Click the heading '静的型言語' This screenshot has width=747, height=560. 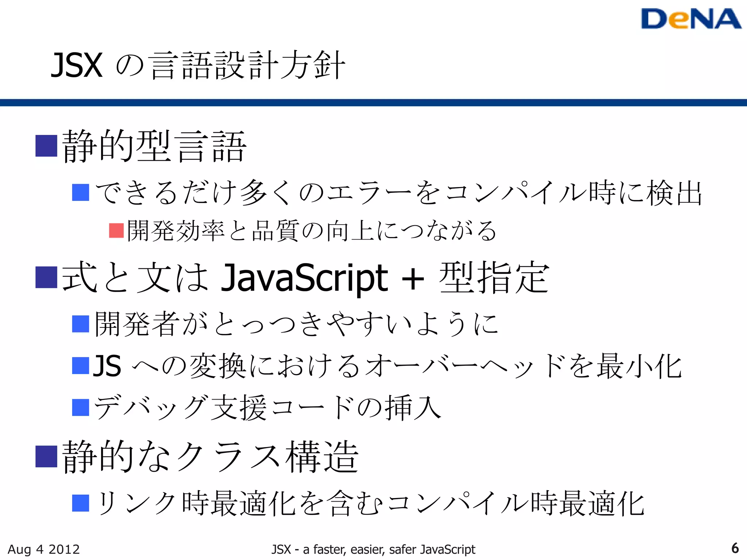coord(154,146)
